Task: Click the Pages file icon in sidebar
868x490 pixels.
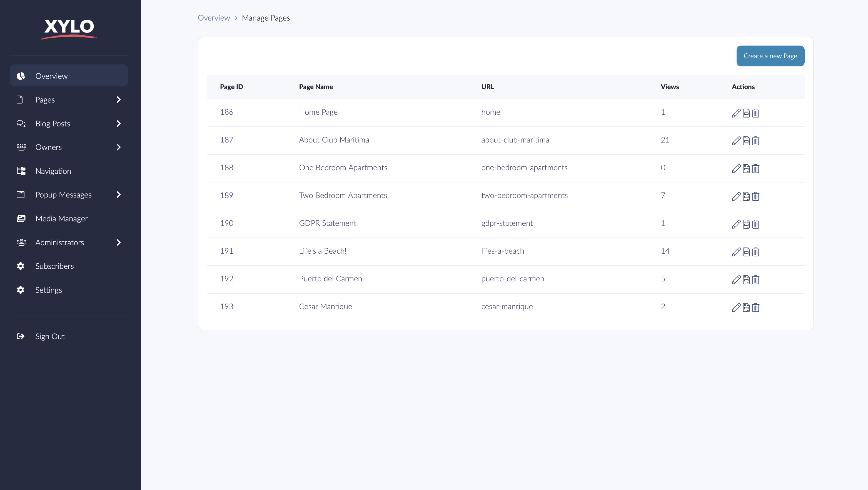Action: tap(20, 100)
